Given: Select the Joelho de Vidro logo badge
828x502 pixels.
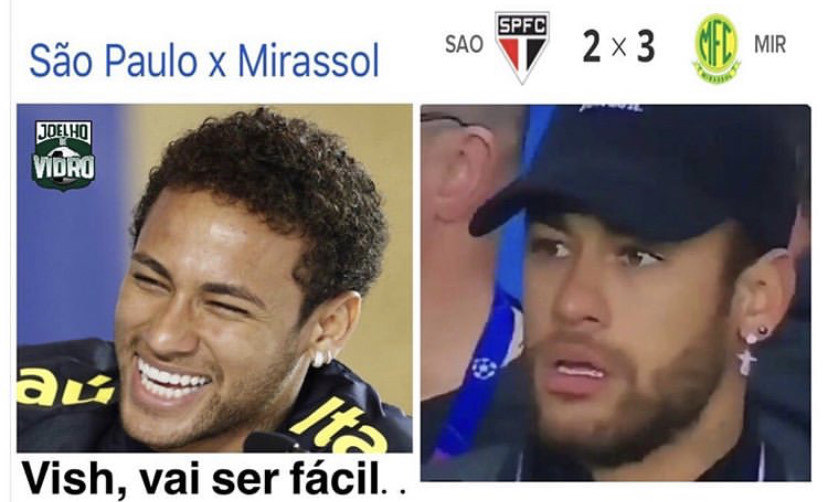Looking at the screenshot, I should (64, 155).
